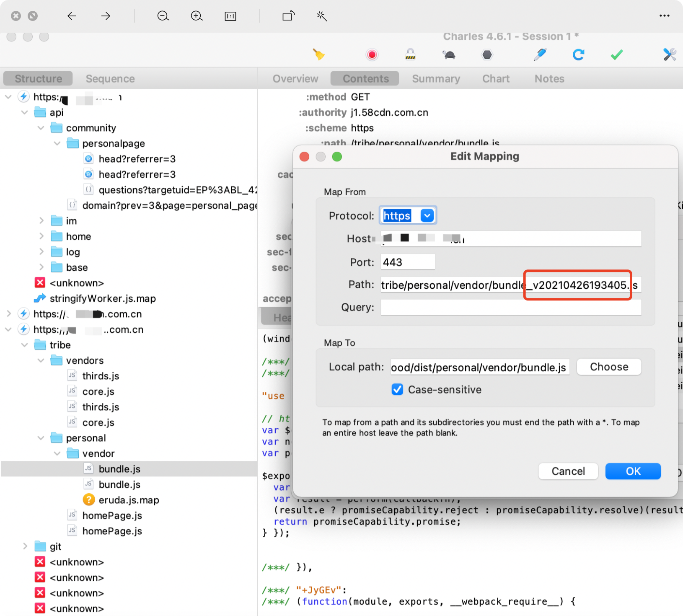The image size is (683, 616).
Task: Collapse the vendors folder
Action: tap(41, 360)
